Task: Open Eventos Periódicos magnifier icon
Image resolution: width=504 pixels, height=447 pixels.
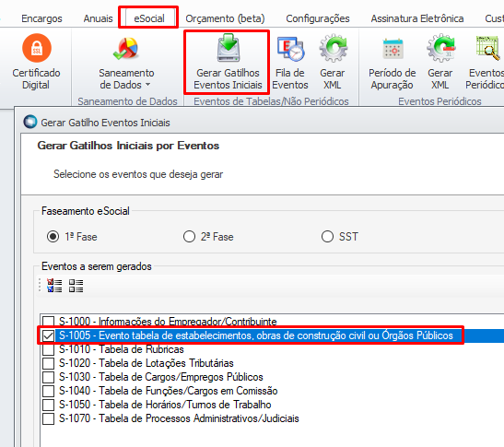Action: (x=488, y=48)
